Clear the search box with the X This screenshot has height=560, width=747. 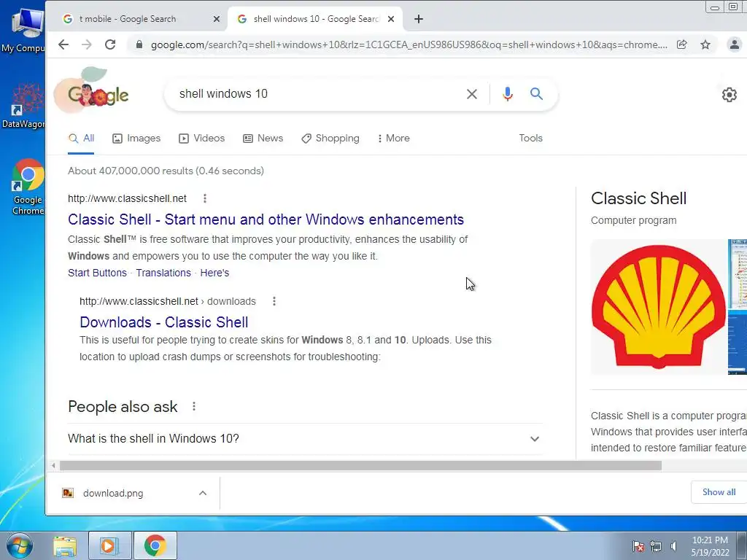click(x=472, y=94)
